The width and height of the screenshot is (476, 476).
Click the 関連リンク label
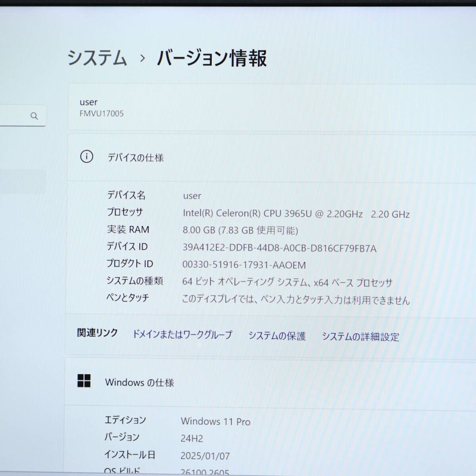pos(97,333)
